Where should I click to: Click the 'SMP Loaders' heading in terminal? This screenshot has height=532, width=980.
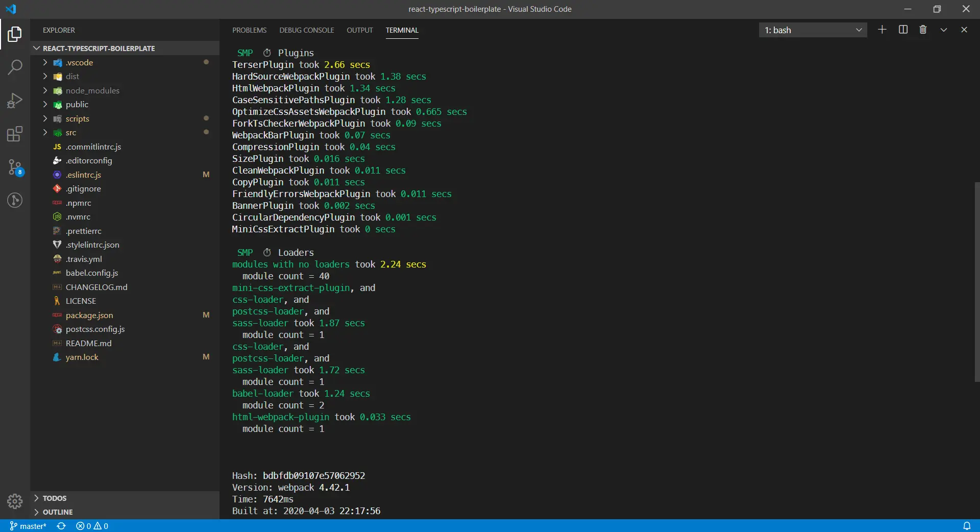(276, 252)
